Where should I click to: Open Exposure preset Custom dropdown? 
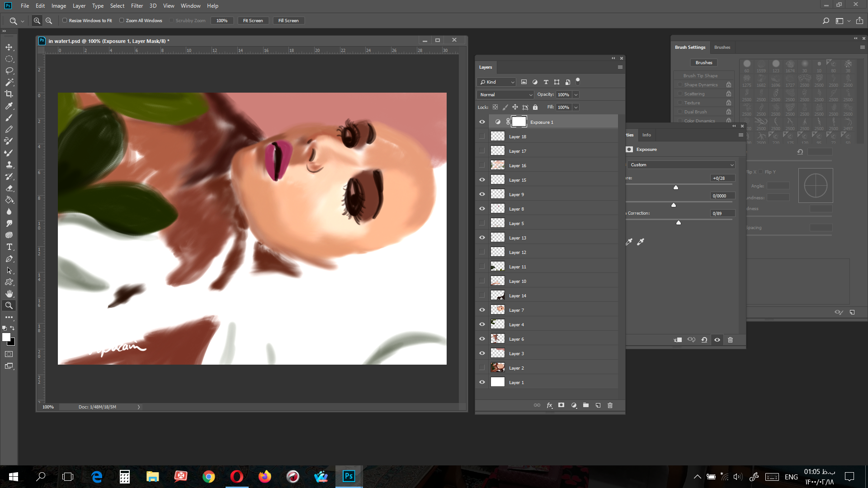681,164
